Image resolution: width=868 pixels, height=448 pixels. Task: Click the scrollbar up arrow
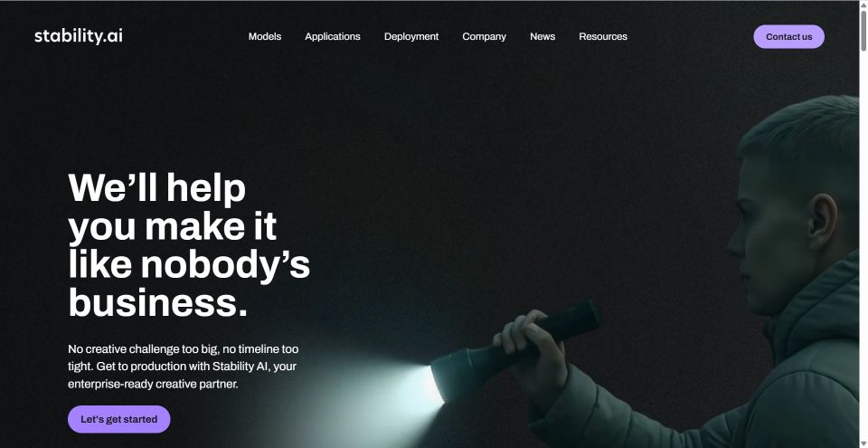[x=863, y=4]
